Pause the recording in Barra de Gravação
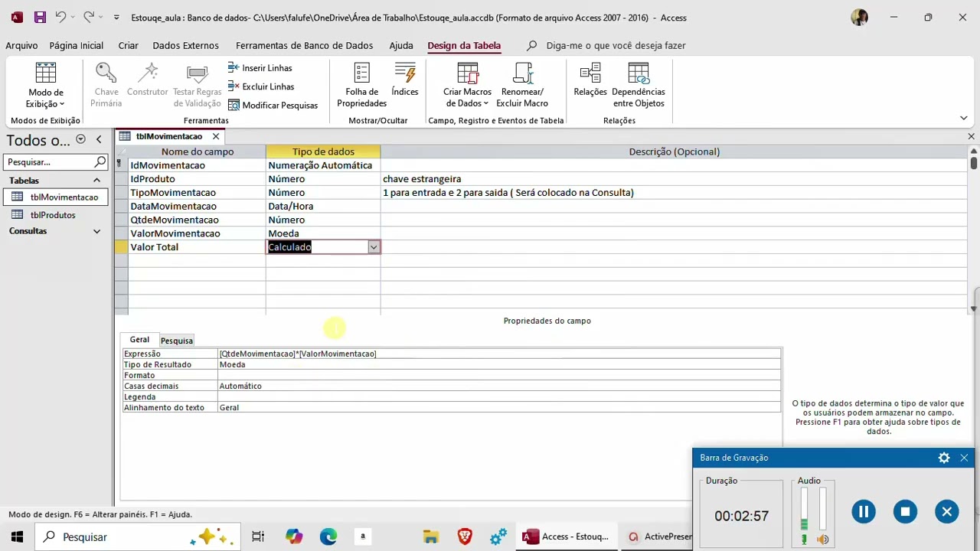 pyautogui.click(x=863, y=512)
